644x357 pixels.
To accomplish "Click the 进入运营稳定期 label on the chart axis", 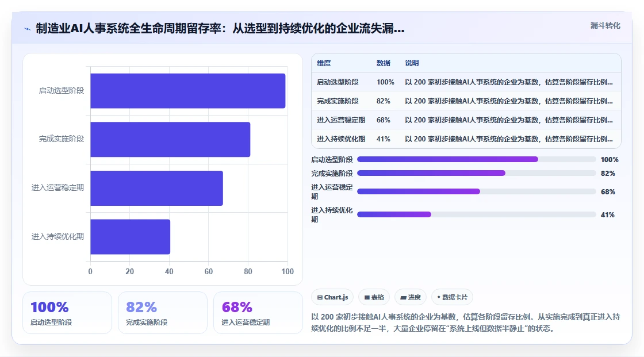I will tap(57, 187).
